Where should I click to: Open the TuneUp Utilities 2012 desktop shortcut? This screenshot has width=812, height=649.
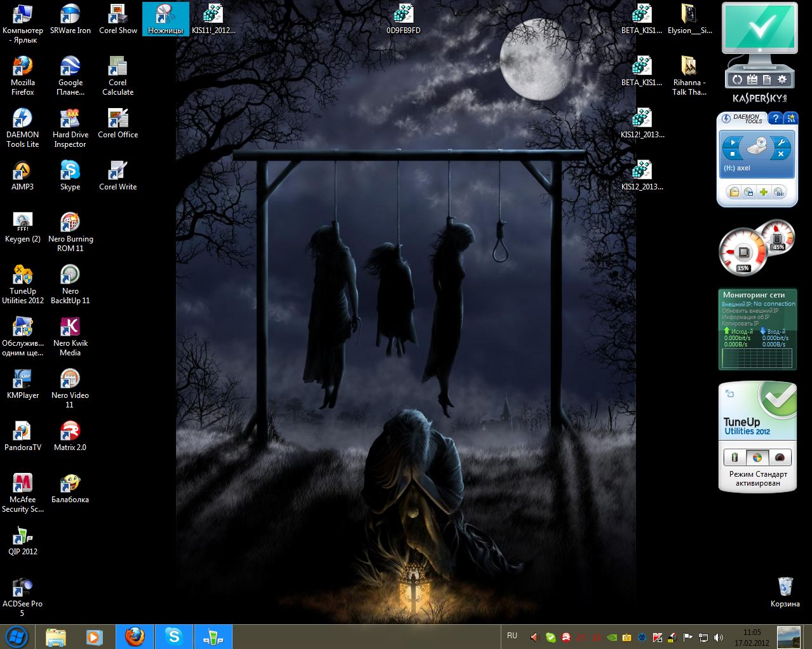tap(23, 284)
